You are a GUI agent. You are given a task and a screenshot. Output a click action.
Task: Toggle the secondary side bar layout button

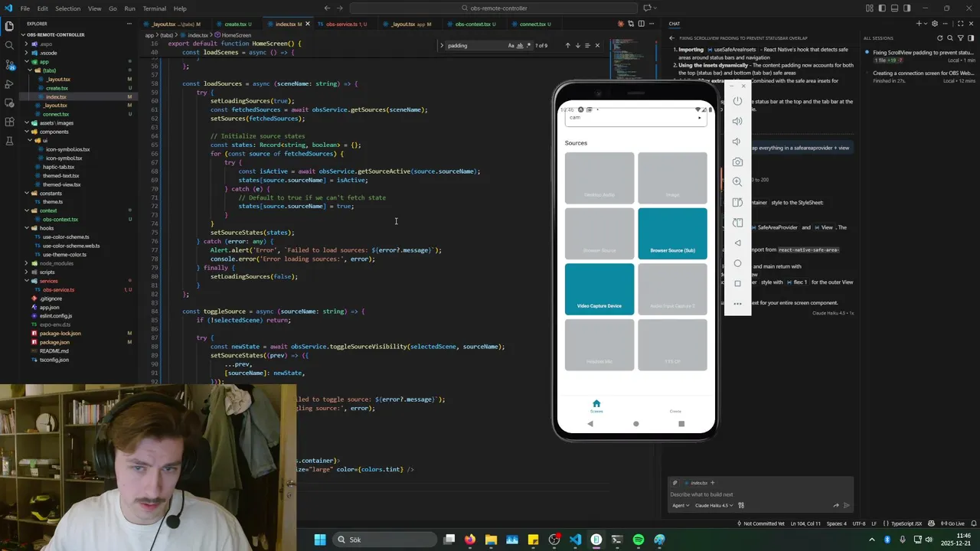click(907, 8)
